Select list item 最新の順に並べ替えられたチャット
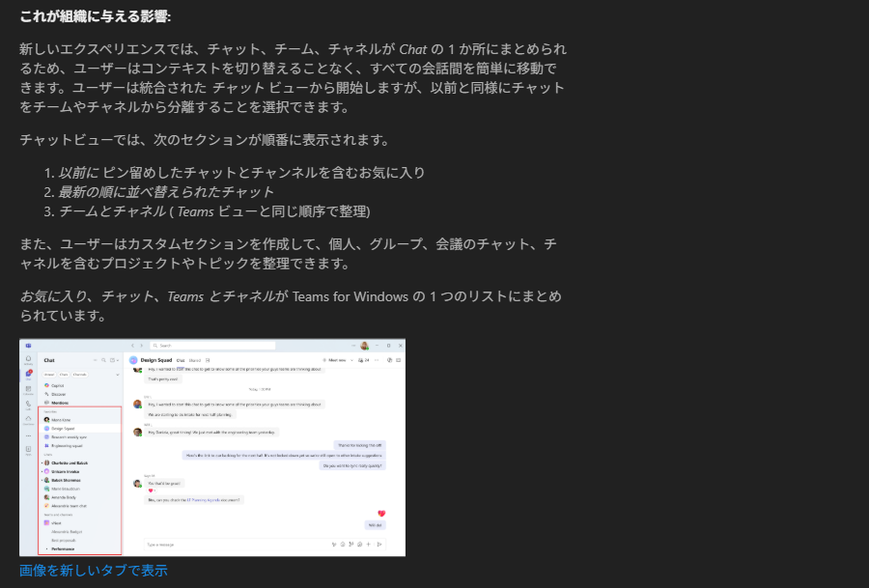This screenshot has width=869, height=588. (x=166, y=192)
